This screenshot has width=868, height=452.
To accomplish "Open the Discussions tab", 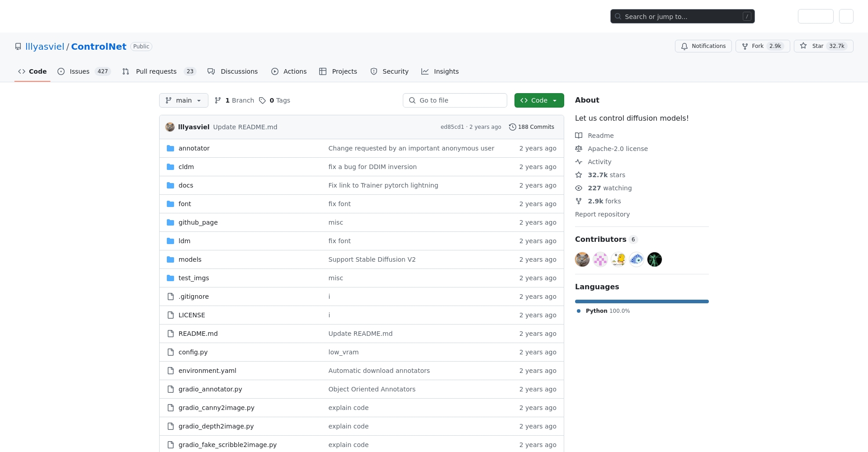I will (x=232, y=71).
